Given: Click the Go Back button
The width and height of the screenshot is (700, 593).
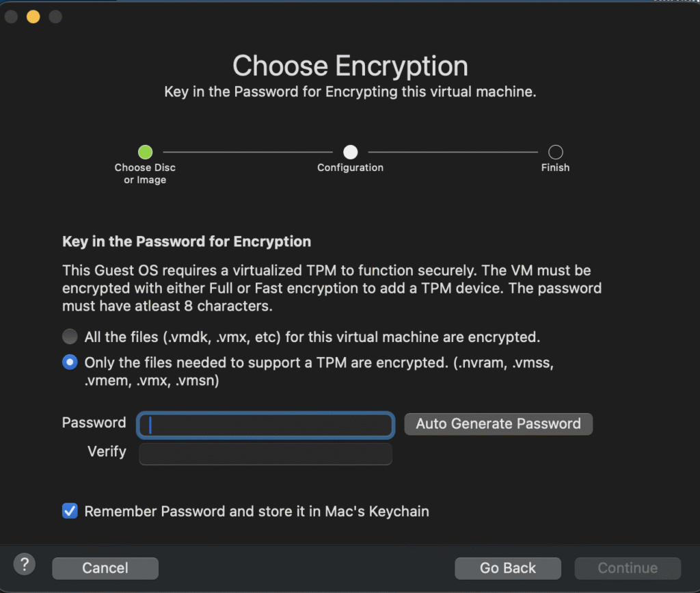Looking at the screenshot, I should pyautogui.click(x=508, y=568).
